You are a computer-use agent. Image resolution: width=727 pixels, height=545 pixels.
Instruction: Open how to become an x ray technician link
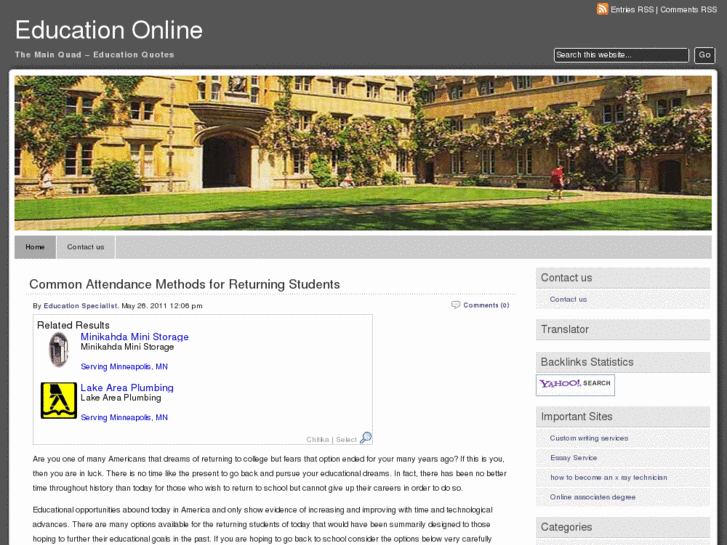click(609, 477)
